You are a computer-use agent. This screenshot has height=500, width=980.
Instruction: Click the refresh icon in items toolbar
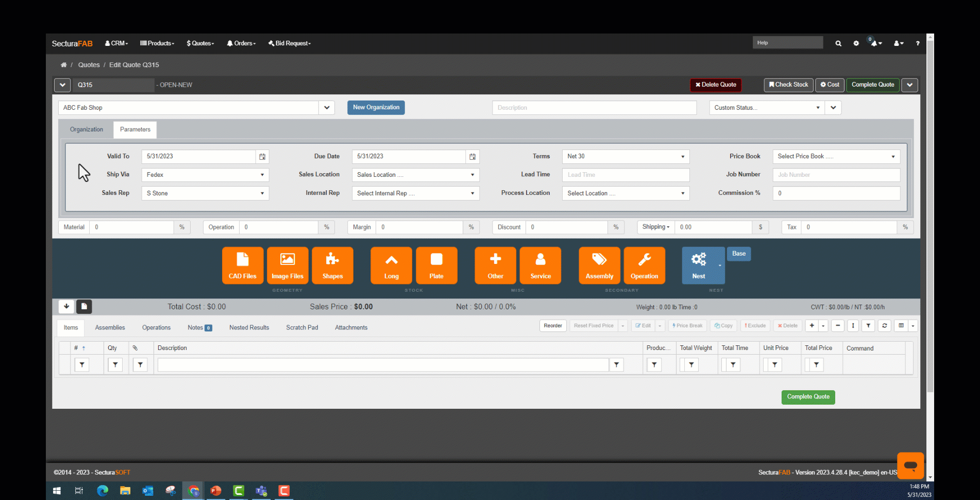tap(884, 326)
